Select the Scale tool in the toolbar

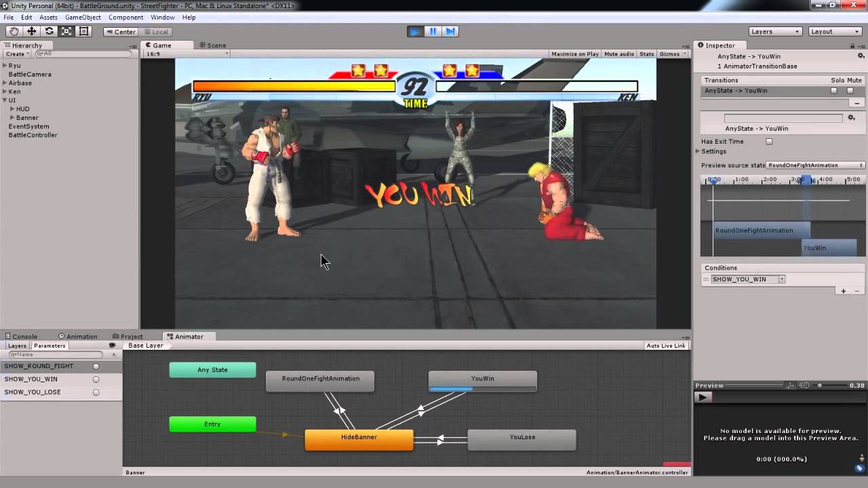click(x=66, y=31)
